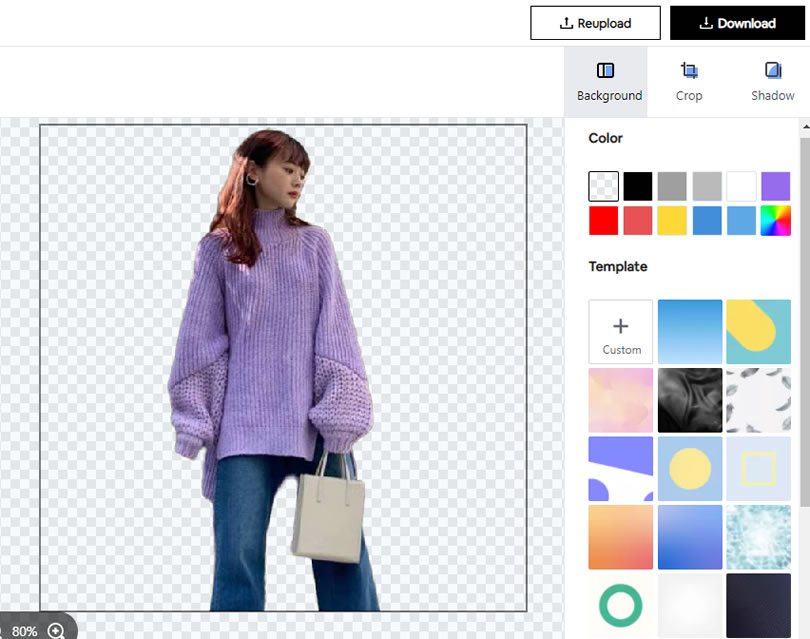Choose the blue sky gradient template
810x639 pixels.
pos(690,332)
